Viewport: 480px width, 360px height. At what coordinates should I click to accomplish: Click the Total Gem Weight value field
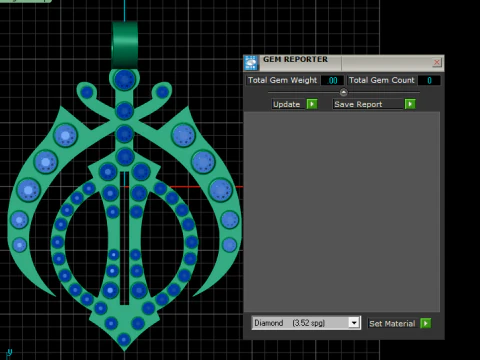point(332,80)
